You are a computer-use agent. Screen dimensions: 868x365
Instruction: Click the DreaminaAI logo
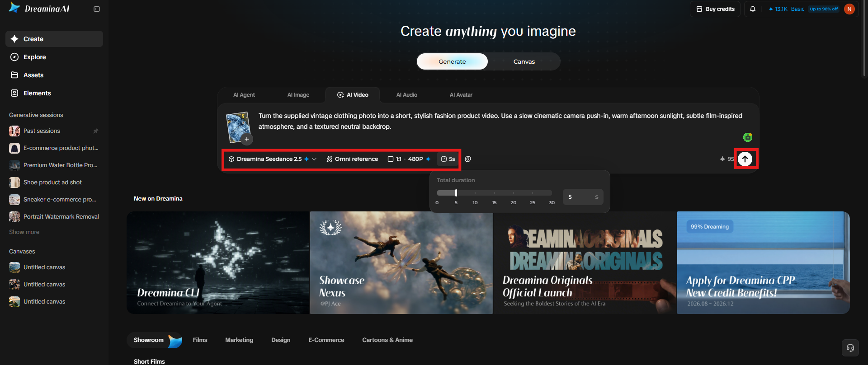[39, 9]
